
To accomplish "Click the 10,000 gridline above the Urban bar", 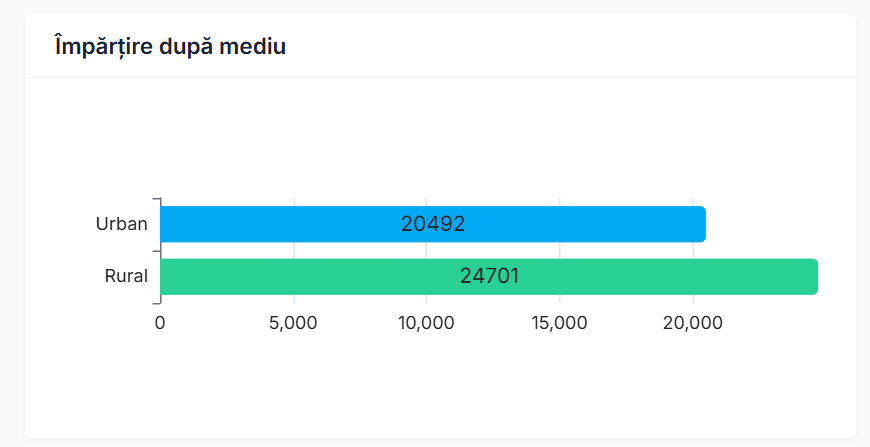I will pos(427,202).
